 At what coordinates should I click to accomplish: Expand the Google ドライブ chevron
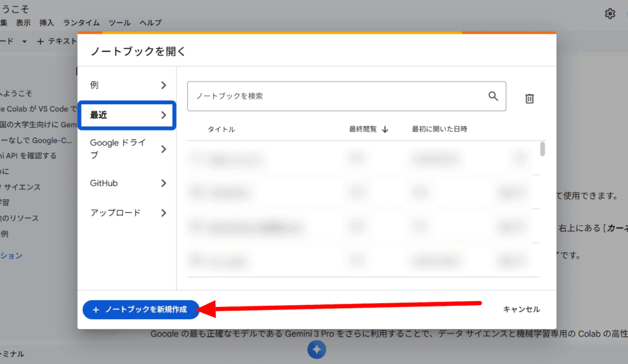[x=164, y=149]
